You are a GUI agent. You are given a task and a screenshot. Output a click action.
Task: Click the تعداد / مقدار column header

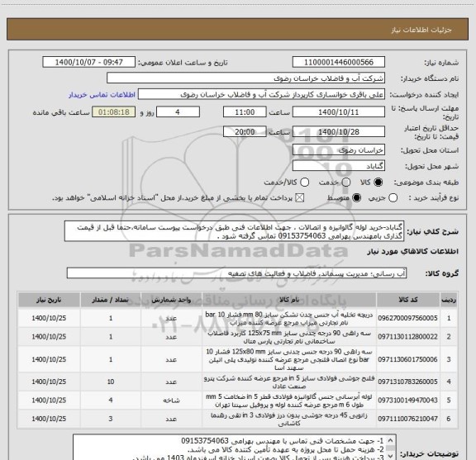111,300
